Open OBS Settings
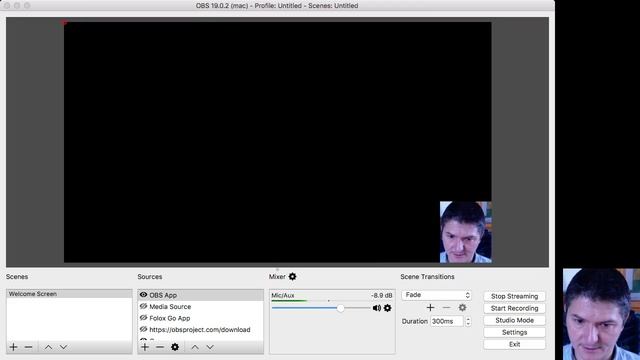The height and width of the screenshot is (360, 640). click(x=514, y=332)
